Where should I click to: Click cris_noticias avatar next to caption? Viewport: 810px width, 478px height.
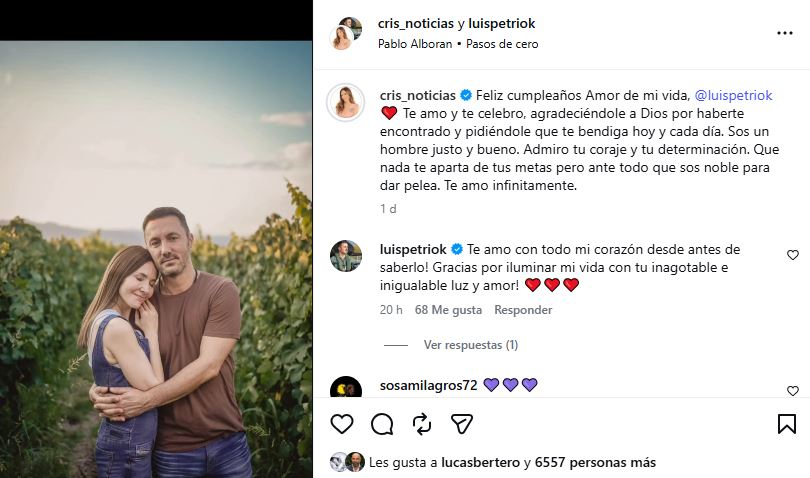coord(346,101)
